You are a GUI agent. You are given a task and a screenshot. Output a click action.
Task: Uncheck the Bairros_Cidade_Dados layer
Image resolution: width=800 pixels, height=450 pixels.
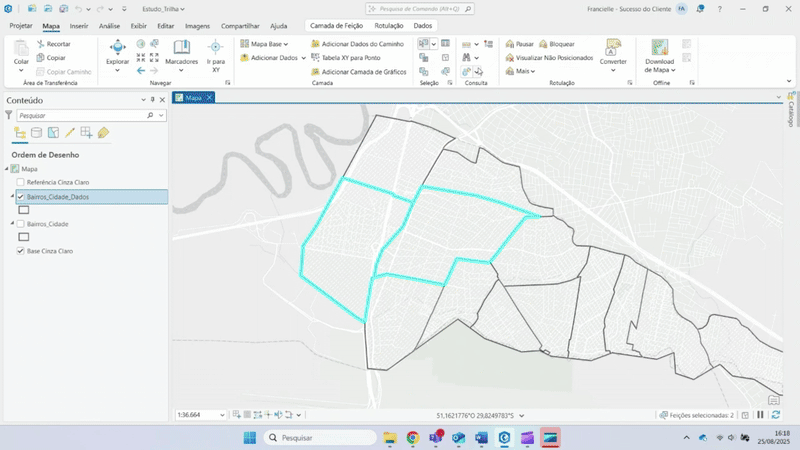click(21, 198)
